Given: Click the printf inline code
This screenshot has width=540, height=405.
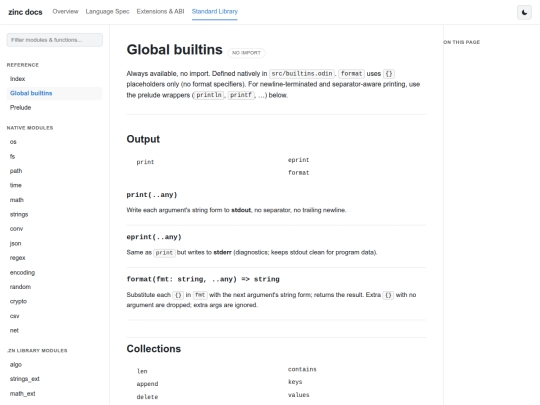Looking at the screenshot, I should [x=241, y=95].
